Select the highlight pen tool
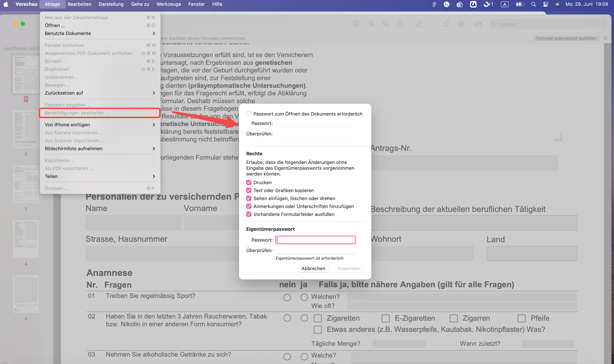Image resolution: width=614 pixels, height=364 pixels. point(419,24)
